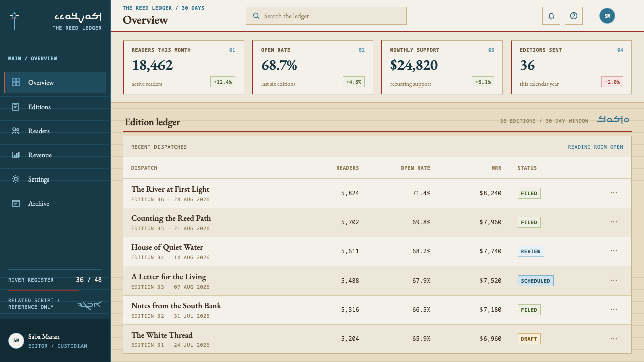Click the $7,520 MRR value
Image resolution: width=644 pixels, height=362 pixels.
[x=491, y=281]
